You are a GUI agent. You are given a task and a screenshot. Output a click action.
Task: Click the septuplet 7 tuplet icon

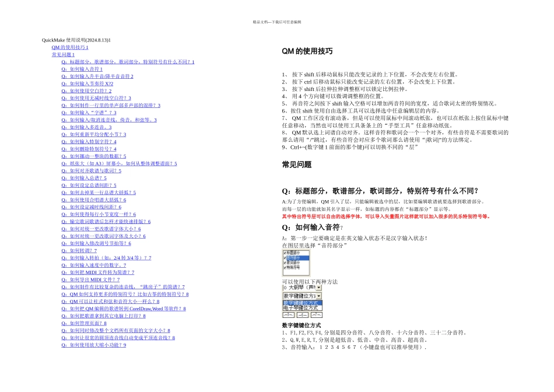click(x=317, y=315)
